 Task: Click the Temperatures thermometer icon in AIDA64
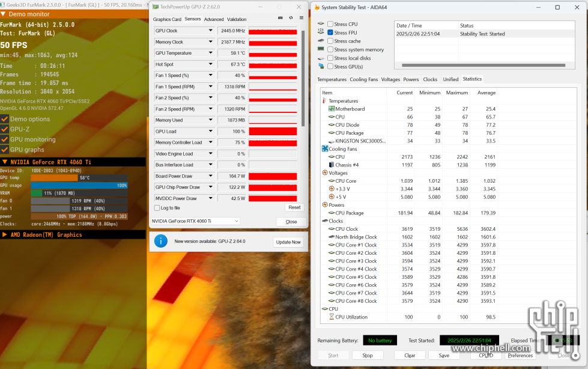(324, 100)
